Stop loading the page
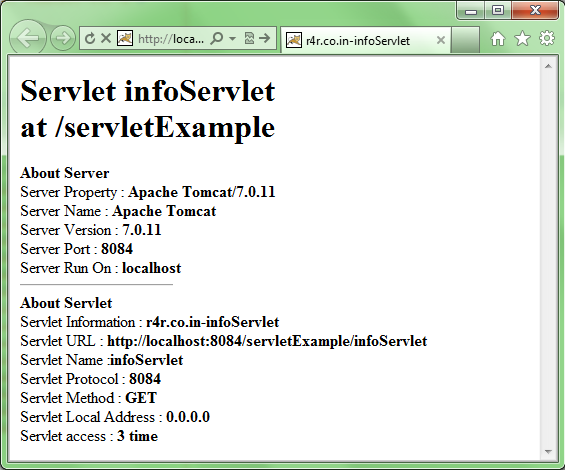This screenshot has height=470, width=565. (x=106, y=38)
